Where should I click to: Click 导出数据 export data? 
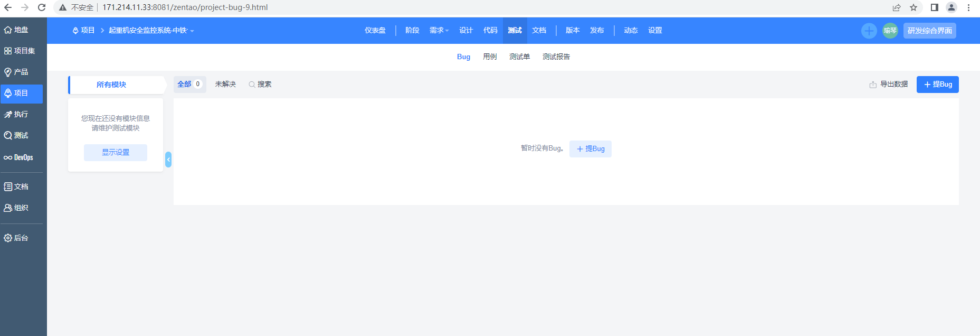pos(889,85)
